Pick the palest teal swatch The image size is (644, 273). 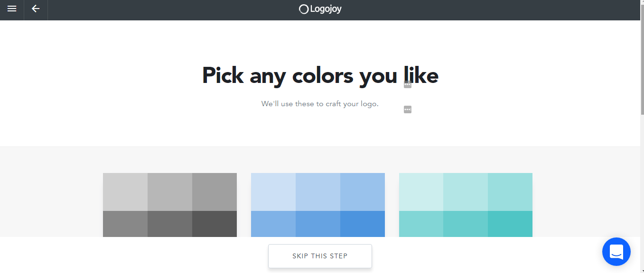pyautogui.click(x=421, y=192)
